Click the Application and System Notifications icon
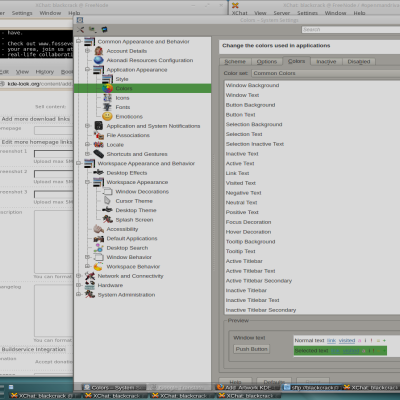The image size is (400, 400). [x=99, y=126]
